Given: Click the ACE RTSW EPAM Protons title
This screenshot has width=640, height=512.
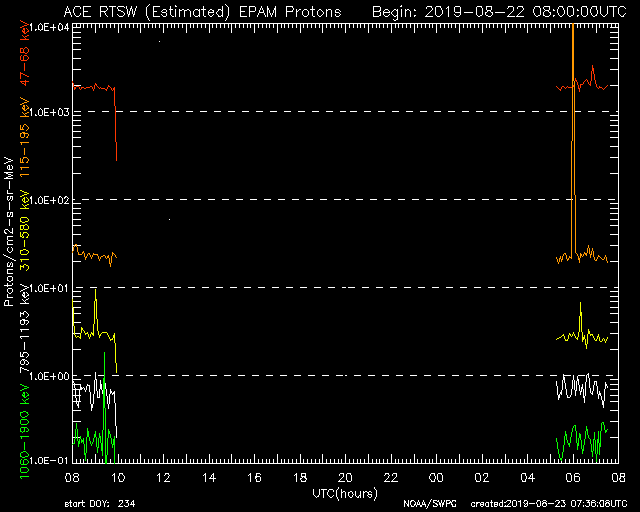Looking at the screenshot, I should point(201,11).
